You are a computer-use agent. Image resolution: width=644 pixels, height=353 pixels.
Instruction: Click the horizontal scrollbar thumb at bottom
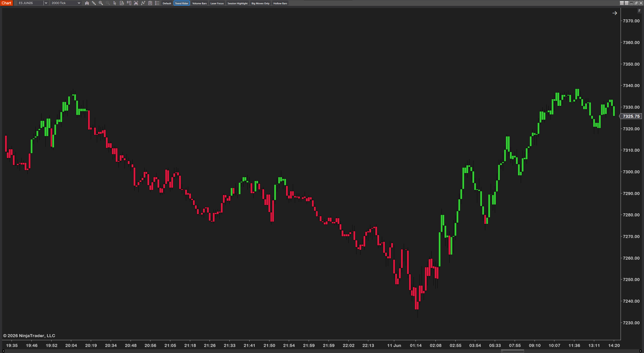click(512, 351)
